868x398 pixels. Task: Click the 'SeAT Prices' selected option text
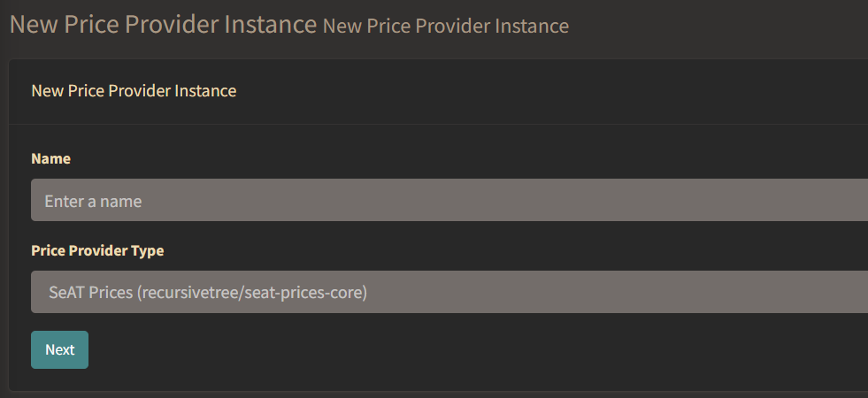90,292
